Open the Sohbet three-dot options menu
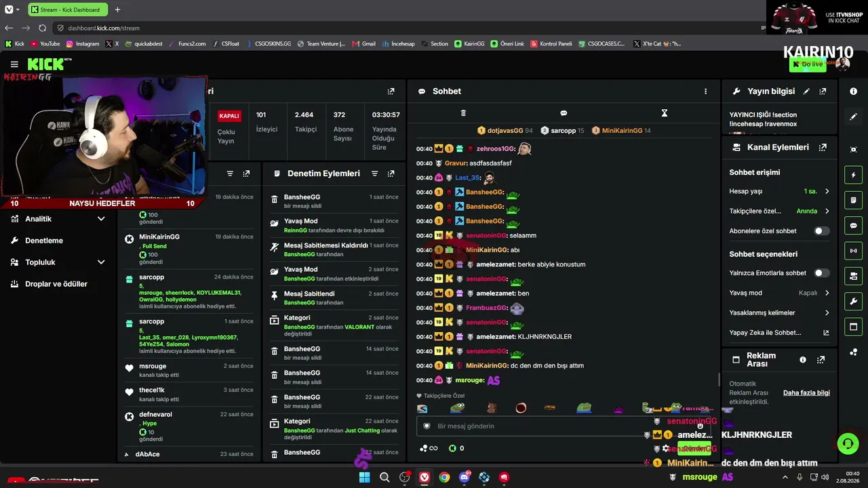868x488 pixels. click(x=705, y=91)
